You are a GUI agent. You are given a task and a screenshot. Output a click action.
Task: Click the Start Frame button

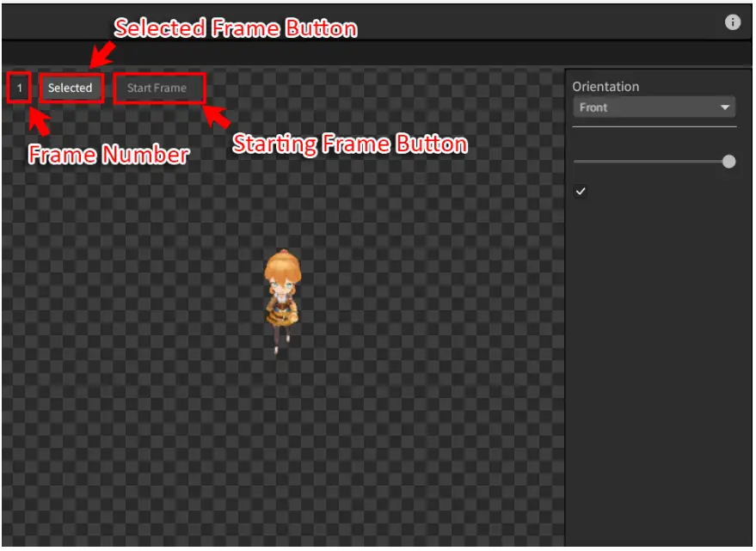click(x=158, y=88)
